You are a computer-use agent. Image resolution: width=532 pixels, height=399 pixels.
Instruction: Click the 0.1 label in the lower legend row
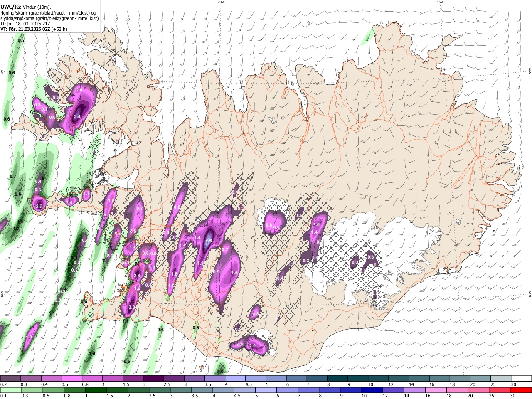4,396
